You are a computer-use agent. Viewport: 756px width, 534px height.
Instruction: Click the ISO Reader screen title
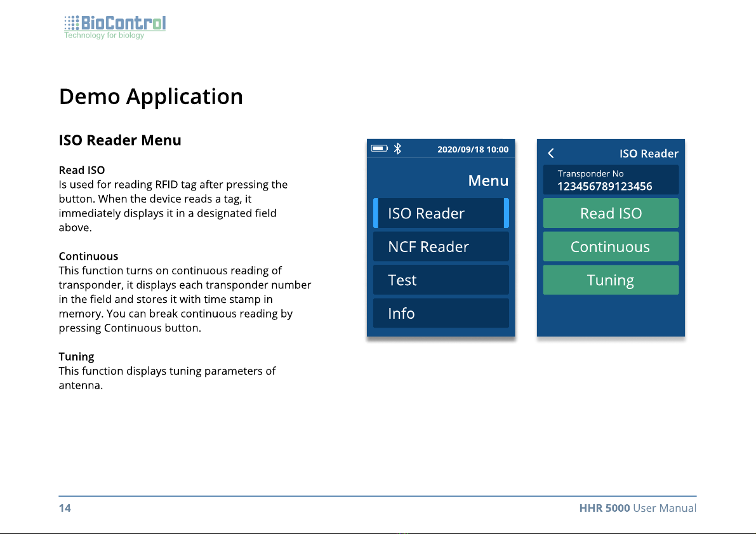pyautogui.click(x=649, y=154)
